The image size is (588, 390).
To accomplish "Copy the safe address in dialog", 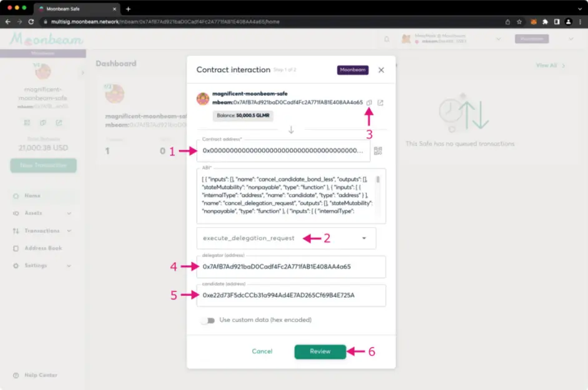I will pos(369,102).
